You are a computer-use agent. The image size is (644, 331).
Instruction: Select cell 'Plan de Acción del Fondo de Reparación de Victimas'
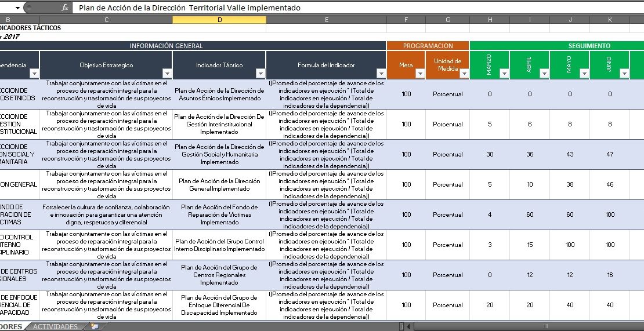(x=219, y=214)
